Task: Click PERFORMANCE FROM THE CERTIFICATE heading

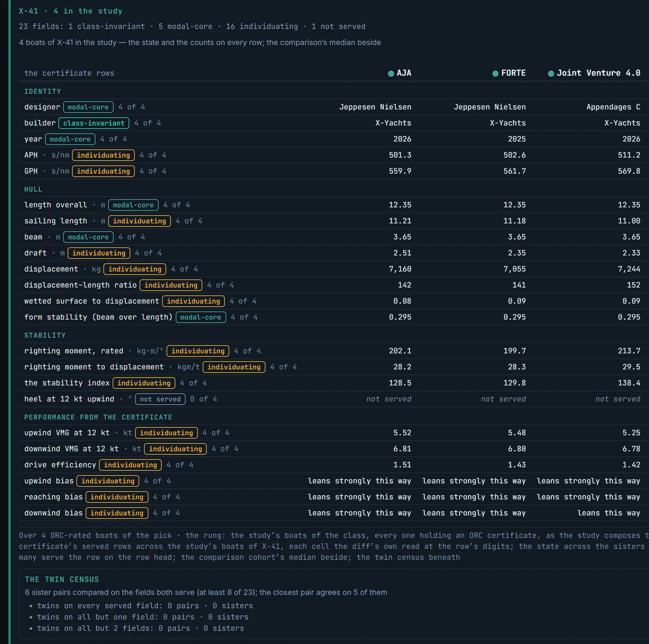Action: (x=98, y=417)
